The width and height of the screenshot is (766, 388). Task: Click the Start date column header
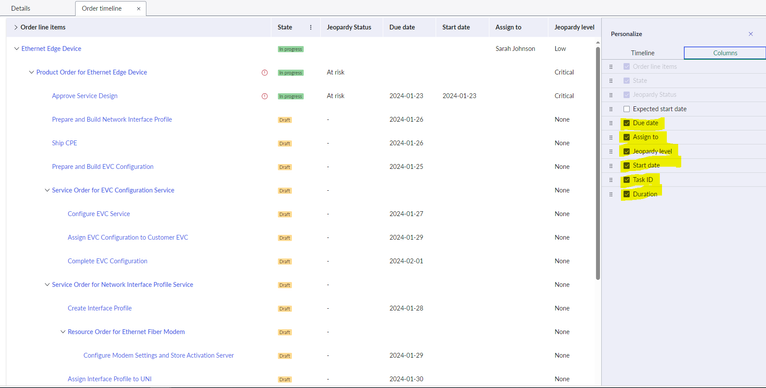[456, 27]
